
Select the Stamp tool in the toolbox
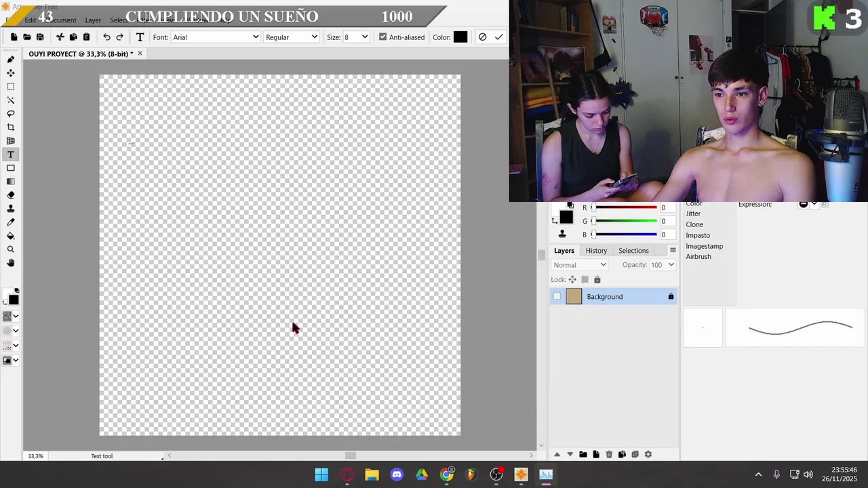pos(11,209)
